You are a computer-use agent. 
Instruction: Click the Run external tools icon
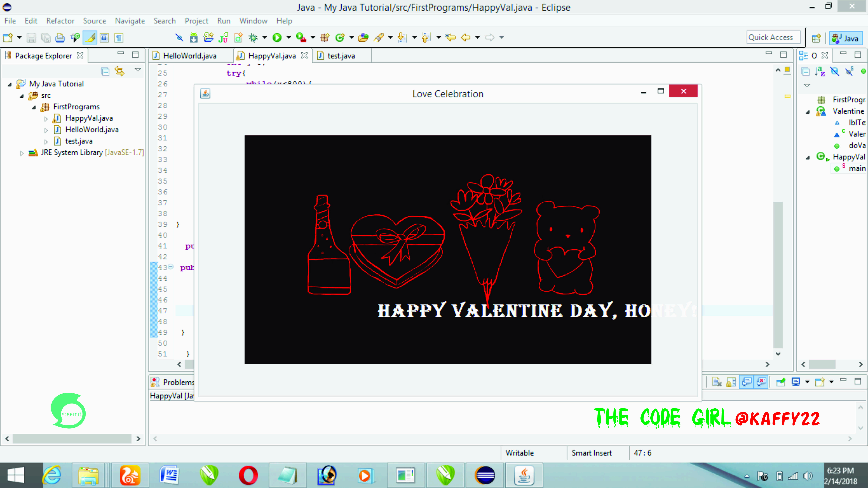coord(301,37)
